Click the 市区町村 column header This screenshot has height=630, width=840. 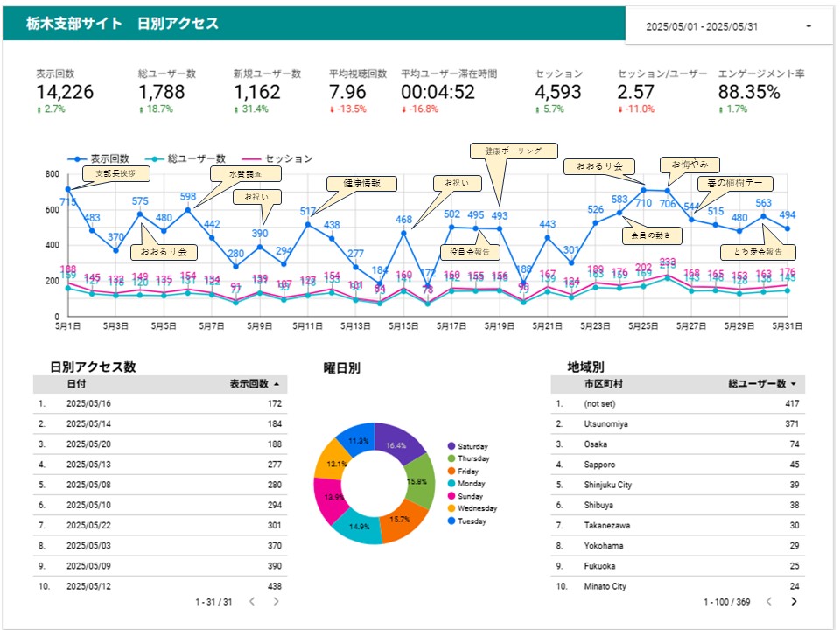(x=604, y=384)
